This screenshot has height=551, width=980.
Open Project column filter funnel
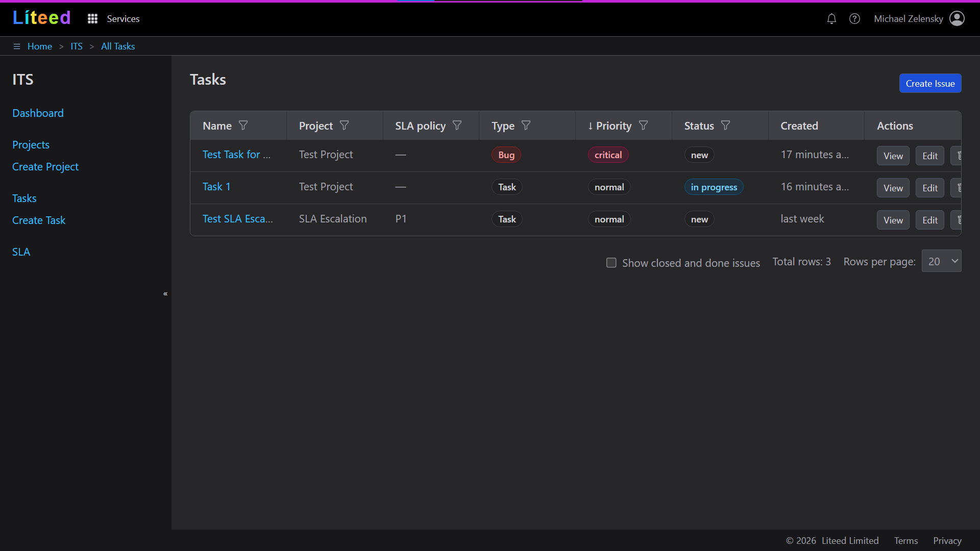[345, 126]
